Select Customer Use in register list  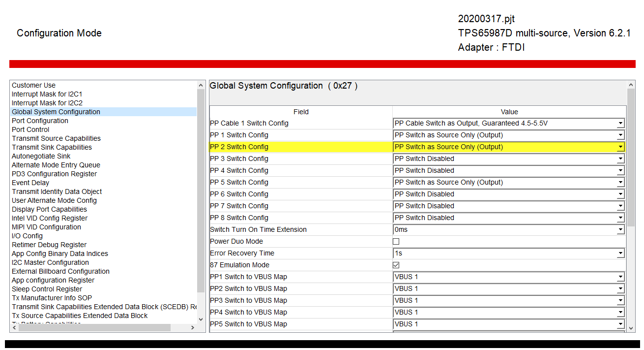pyautogui.click(x=34, y=85)
